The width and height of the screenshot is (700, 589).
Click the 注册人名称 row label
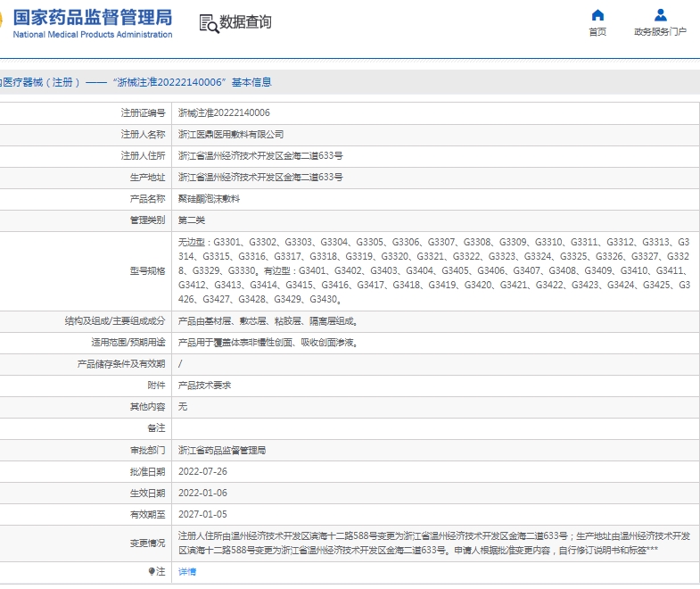[x=143, y=134]
